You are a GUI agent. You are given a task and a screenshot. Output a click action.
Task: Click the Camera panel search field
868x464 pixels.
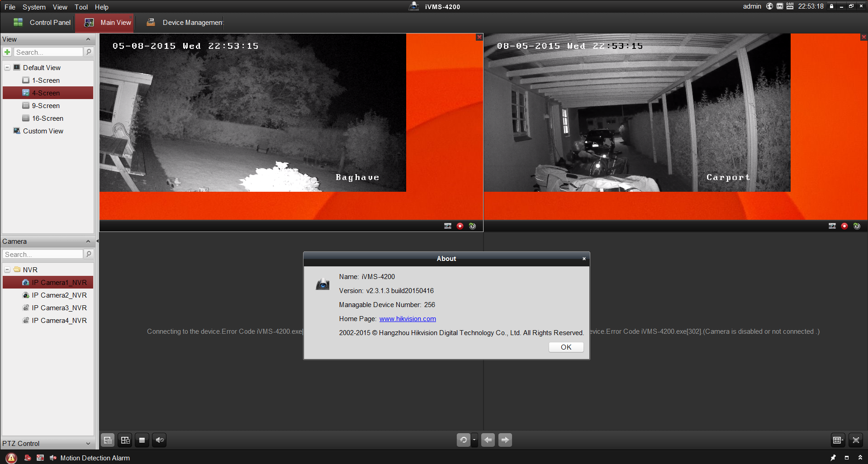(43, 255)
